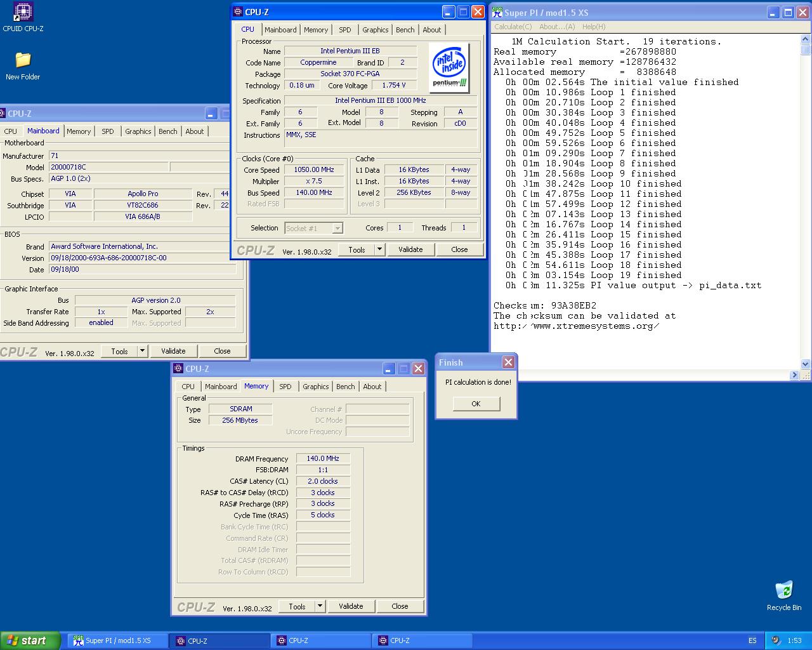Click Super PI vertical scrollbar up arrow
This screenshot has height=650, width=812.
click(806, 39)
